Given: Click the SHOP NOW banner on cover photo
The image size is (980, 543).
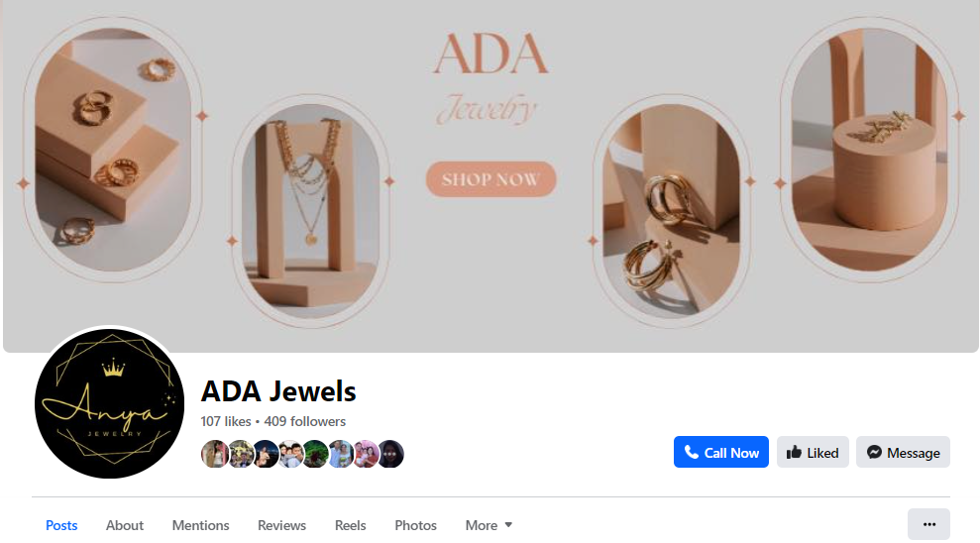Looking at the screenshot, I should (491, 179).
